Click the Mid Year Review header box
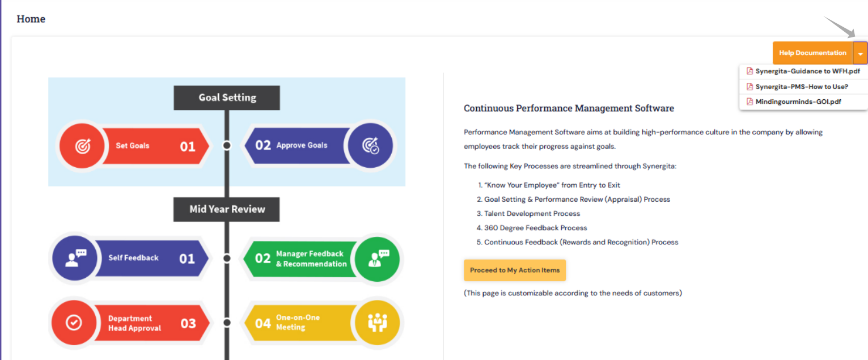 [x=227, y=209]
